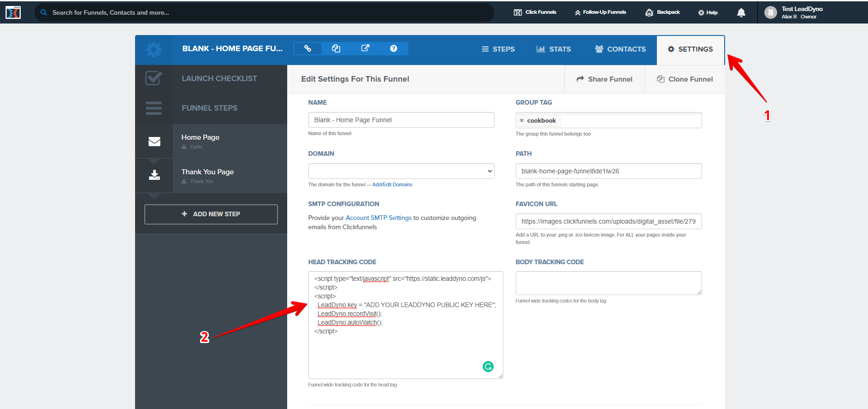Screen dimensions: 868x409
Task: Open the notifications bell
Action: tap(741, 12)
